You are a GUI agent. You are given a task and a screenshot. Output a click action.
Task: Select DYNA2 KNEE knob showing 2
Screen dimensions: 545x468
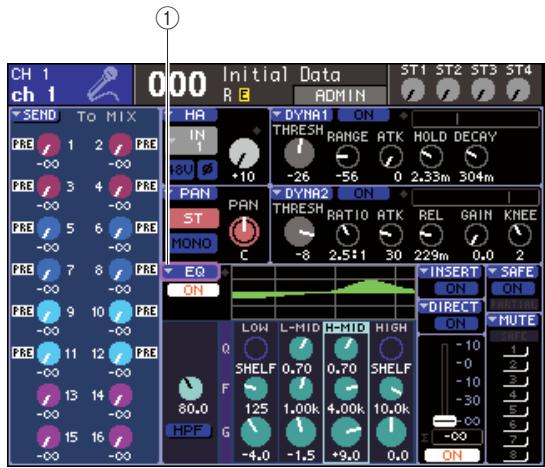pyautogui.click(x=520, y=235)
